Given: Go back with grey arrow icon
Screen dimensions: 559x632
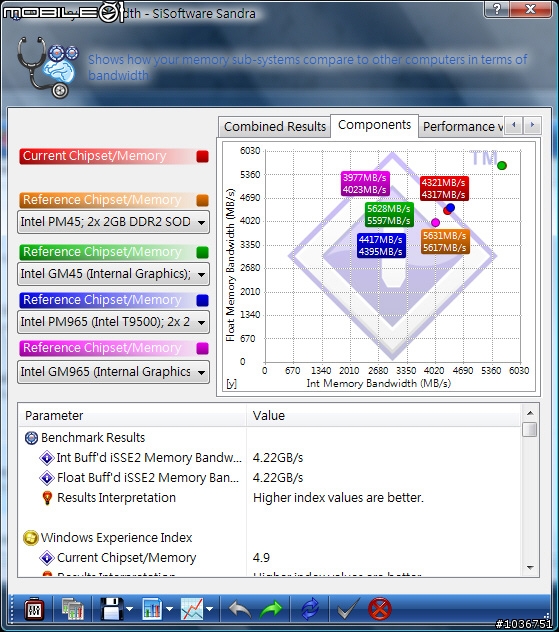Looking at the screenshot, I should 240,609.
